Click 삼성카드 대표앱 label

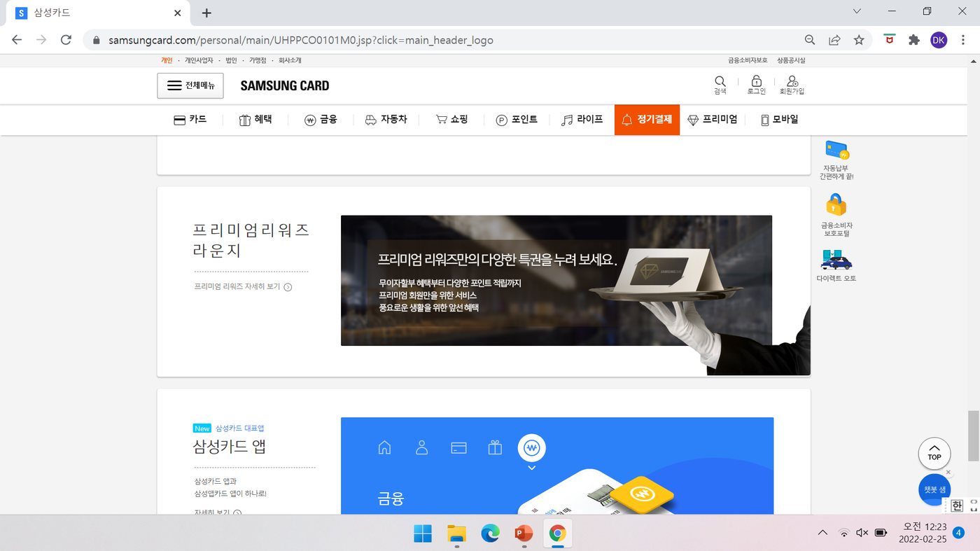coord(239,428)
